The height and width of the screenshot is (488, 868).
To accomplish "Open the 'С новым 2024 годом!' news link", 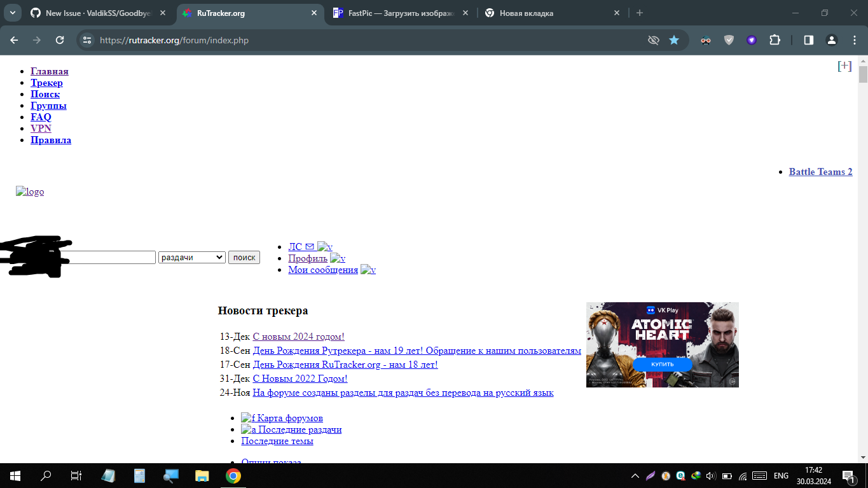I will 299,336.
